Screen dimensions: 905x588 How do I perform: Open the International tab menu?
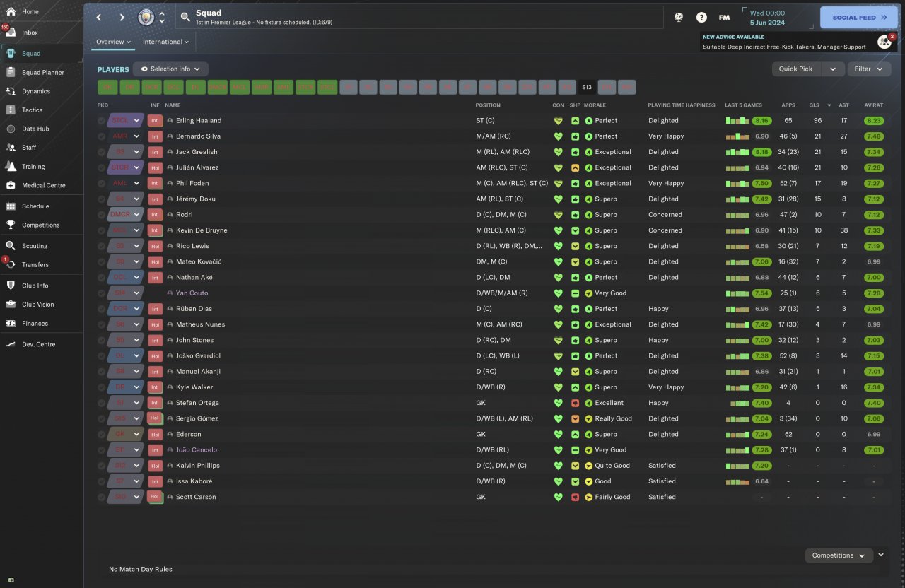coord(165,42)
